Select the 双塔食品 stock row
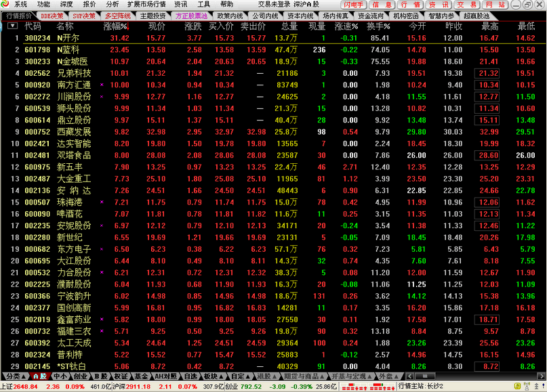Image resolution: width=547 pixels, height=392 pixels. click(273, 155)
